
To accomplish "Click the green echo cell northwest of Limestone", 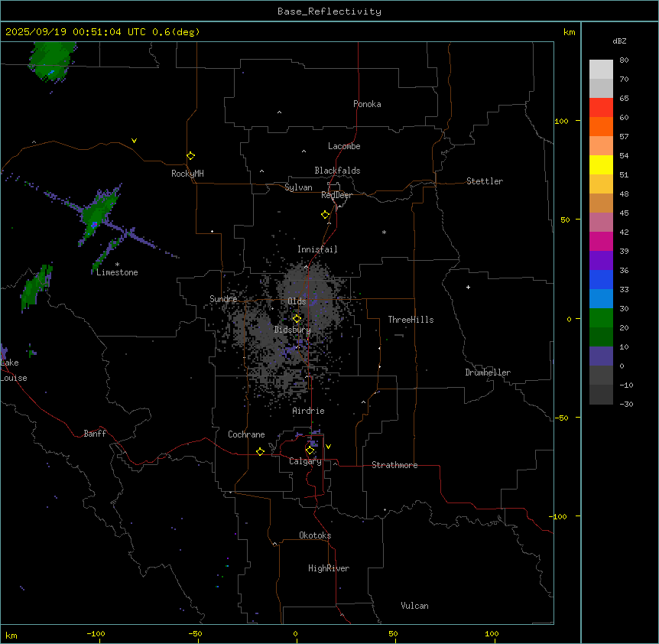I will 98,210.
